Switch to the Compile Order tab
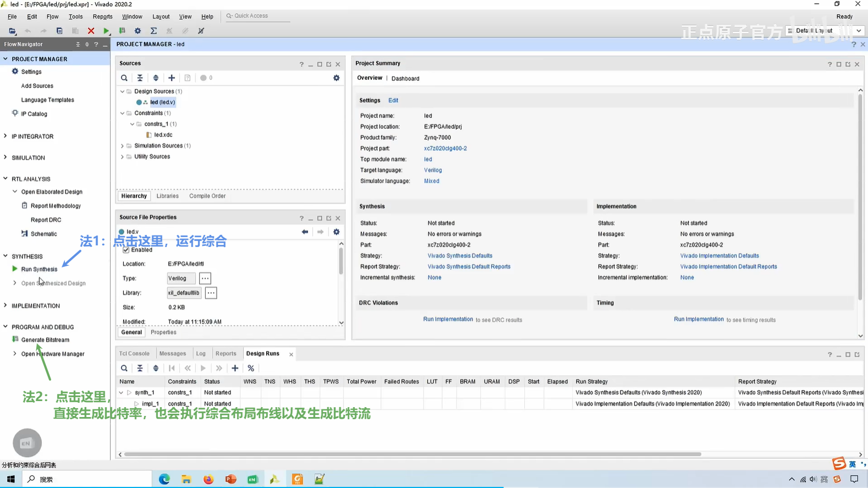 point(207,196)
